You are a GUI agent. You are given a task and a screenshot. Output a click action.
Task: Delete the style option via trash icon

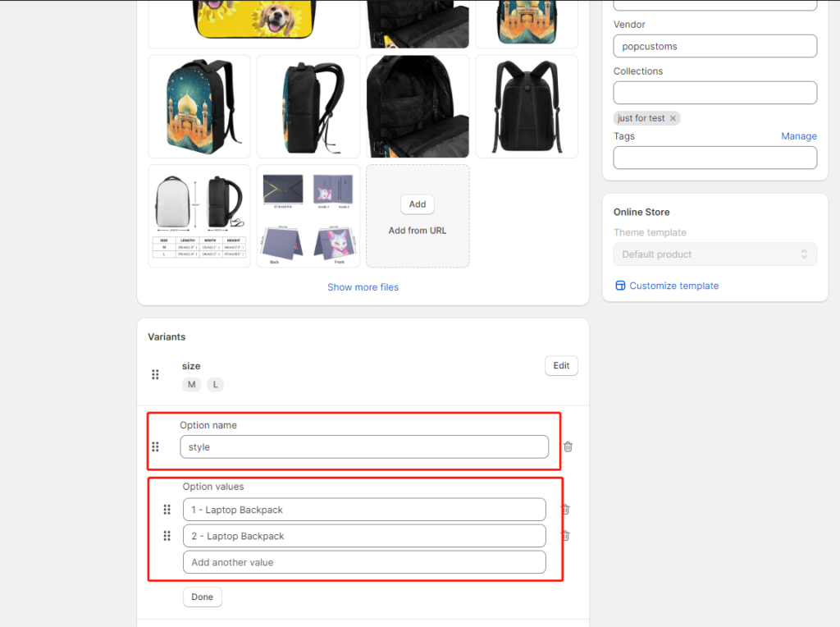point(568,447)
